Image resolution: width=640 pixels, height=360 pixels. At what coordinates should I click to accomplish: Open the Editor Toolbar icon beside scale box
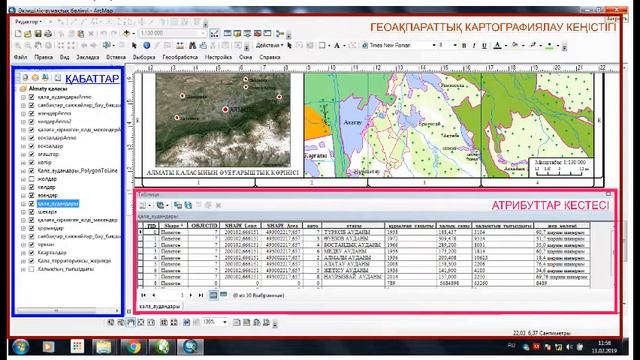point(214,33)
